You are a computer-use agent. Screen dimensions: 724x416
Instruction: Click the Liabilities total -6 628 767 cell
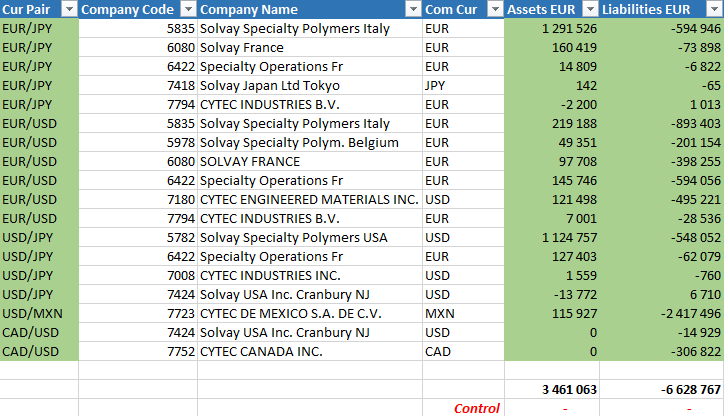coord(662,389)
